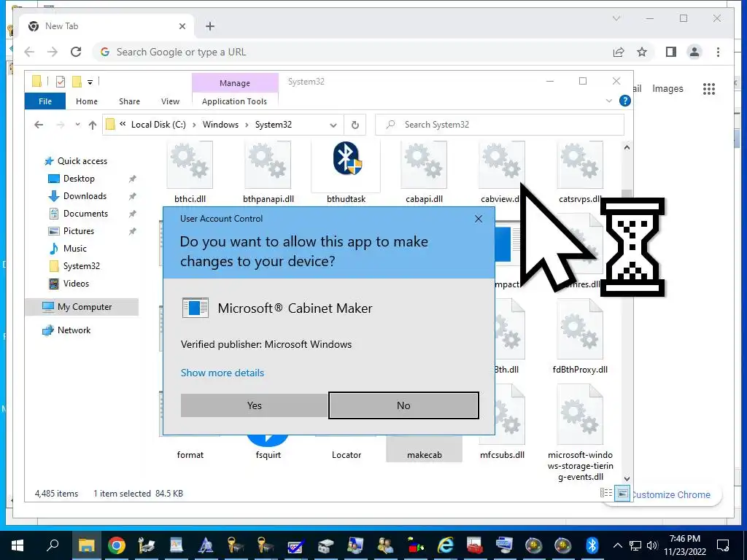The width and height of the screenshot is (747, 560).
Task: Click the format file name
Action: coord(190,455)
